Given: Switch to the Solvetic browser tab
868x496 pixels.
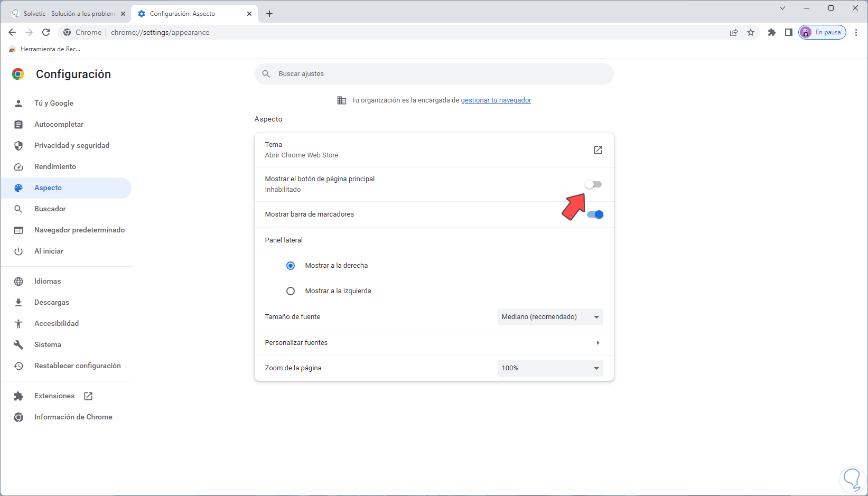Looking at the screenshot, I should pyautogui.click(x=69, y=14).
